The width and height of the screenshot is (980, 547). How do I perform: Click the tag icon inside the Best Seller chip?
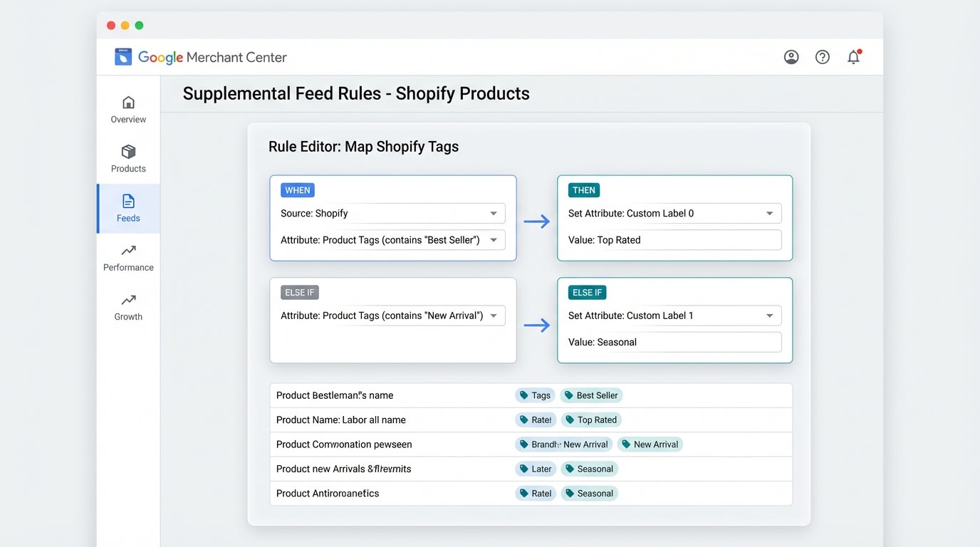pyautogui.click(x=568, y=395)
